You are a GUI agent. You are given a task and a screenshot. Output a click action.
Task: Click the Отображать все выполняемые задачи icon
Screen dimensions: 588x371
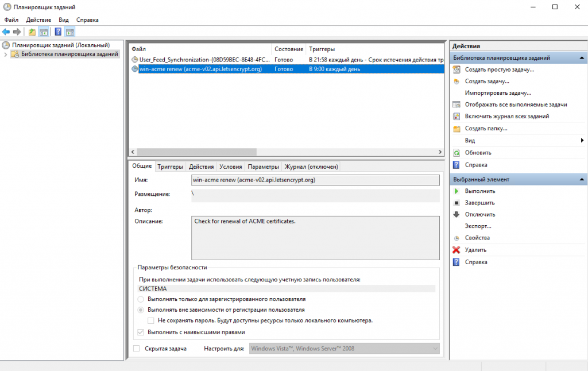click(457, 105)
